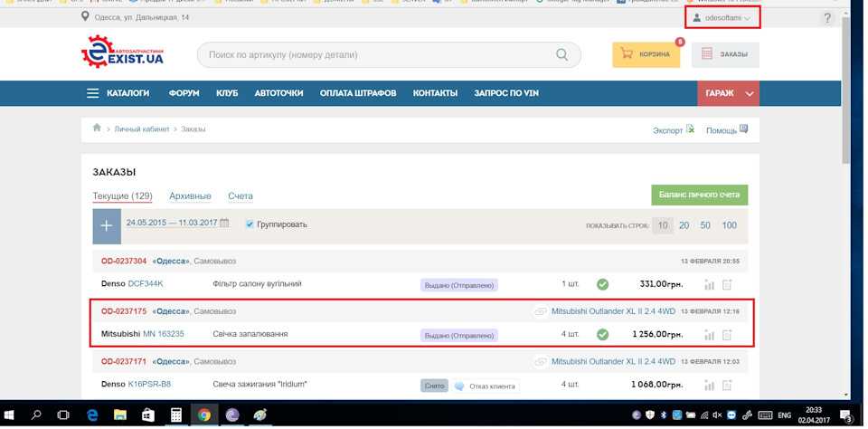Screen dimensions: 868x429
Task: Toggle the Группировать checkbox
Action: (x=250, y=224)
